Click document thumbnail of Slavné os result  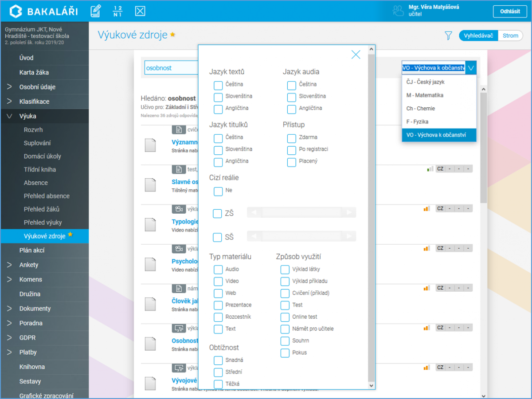(x=151, y=184)
